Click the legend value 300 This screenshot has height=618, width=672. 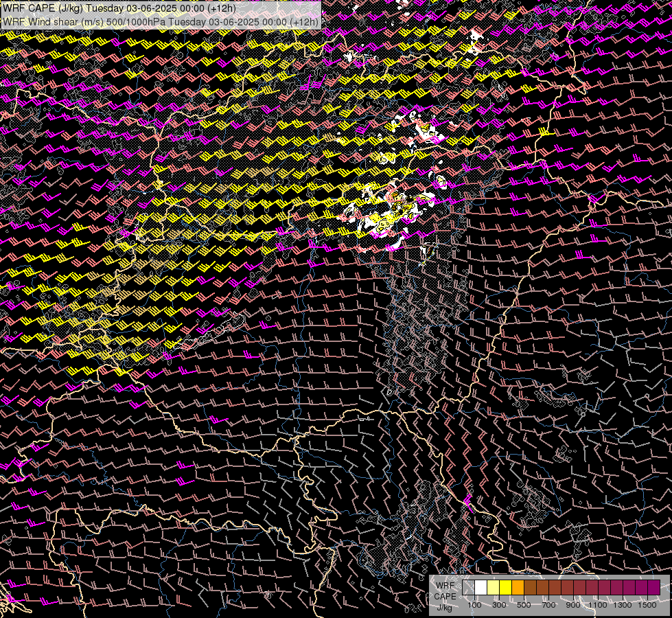click(499, 605)
